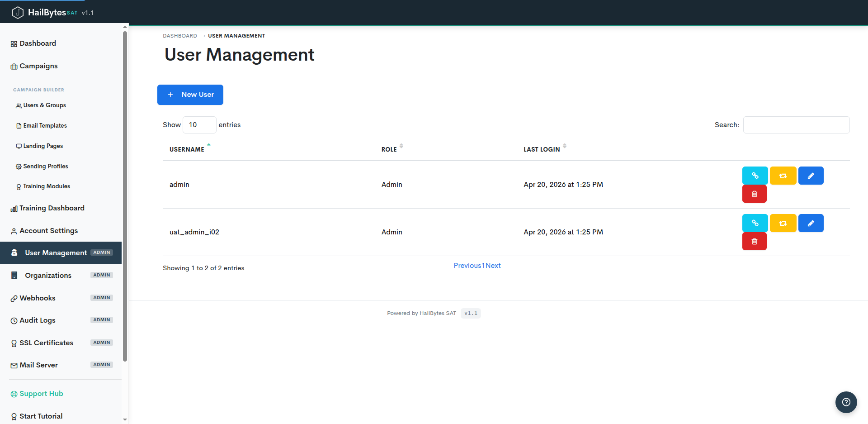This screenshot has width=868, height=424.
Task: Click the Mail Server envelope icon
Action: 14,366
